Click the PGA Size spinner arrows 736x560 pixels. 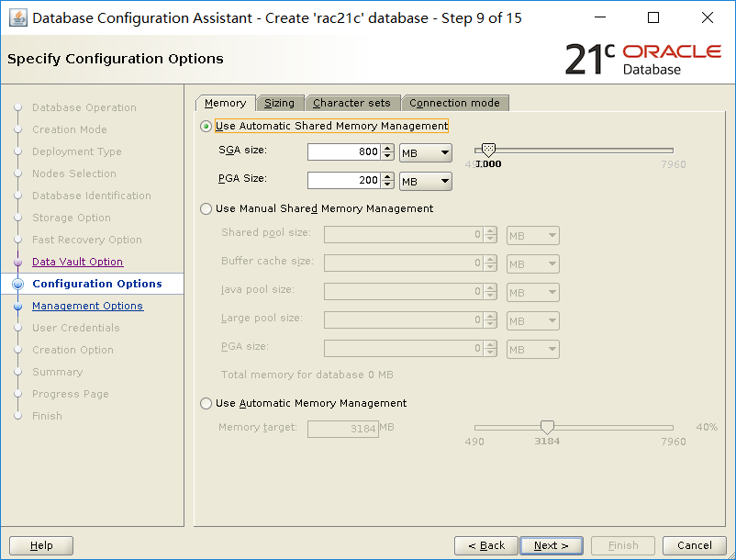tap(387, 180)
